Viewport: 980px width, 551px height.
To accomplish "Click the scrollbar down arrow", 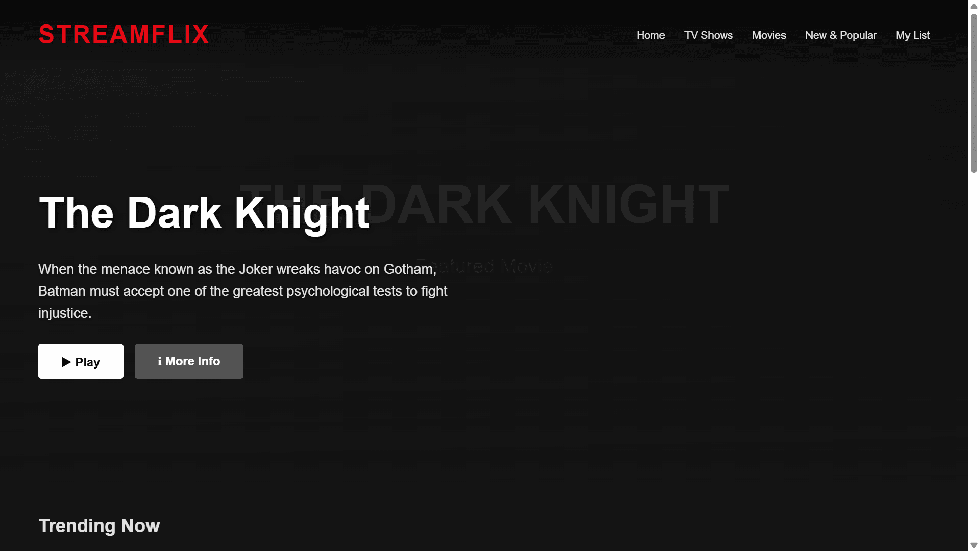I will tap(973, 545).
